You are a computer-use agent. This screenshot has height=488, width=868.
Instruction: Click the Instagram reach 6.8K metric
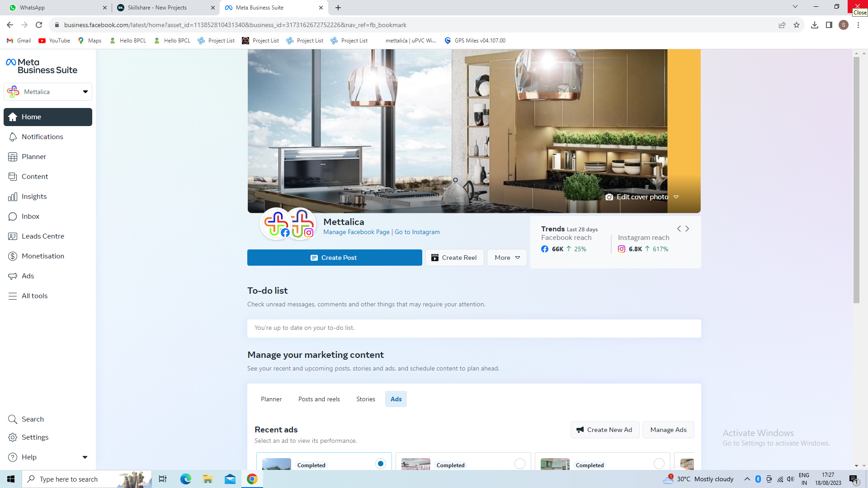(643, 249)
